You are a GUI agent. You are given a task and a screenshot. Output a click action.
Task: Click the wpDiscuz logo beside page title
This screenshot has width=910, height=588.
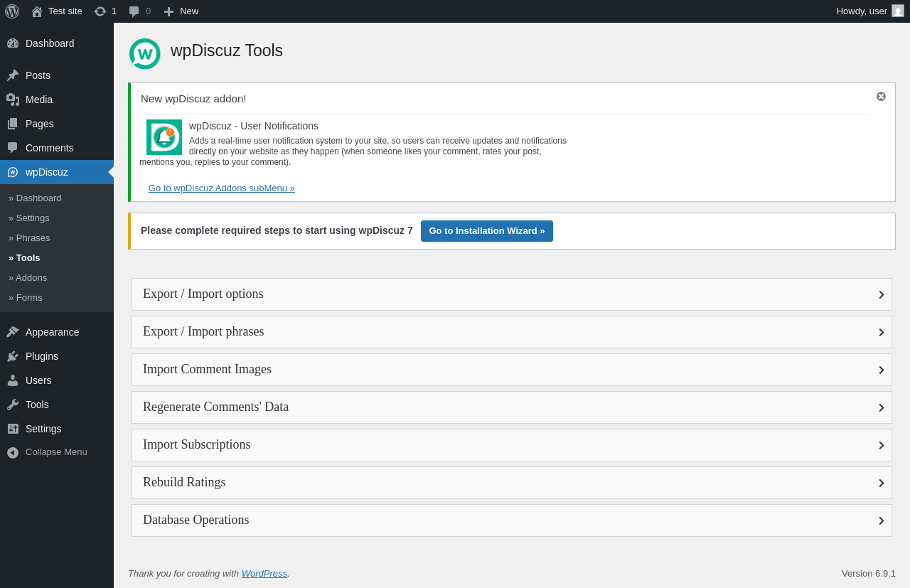[x=145, y=54]
